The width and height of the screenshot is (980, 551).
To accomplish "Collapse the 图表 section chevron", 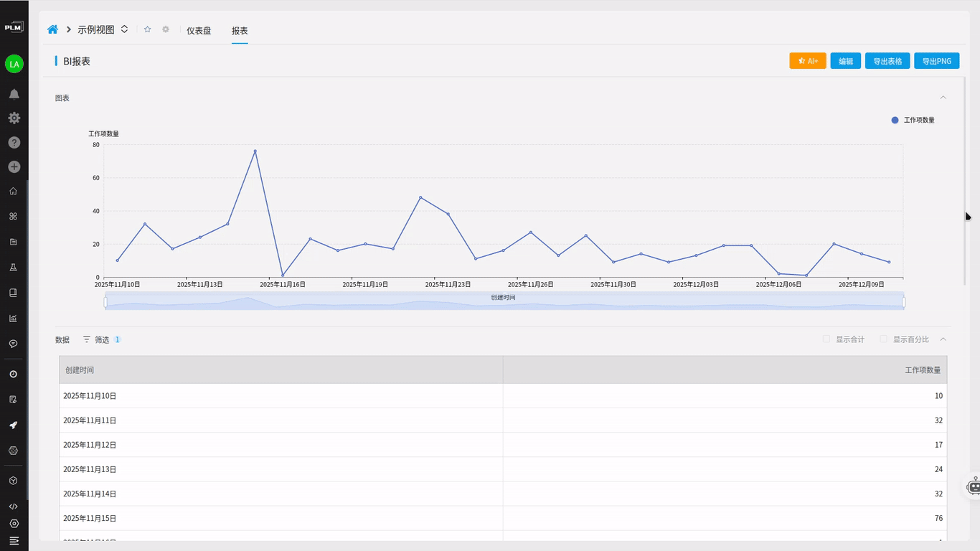I will pyautogui.click(x=943, y=98).
